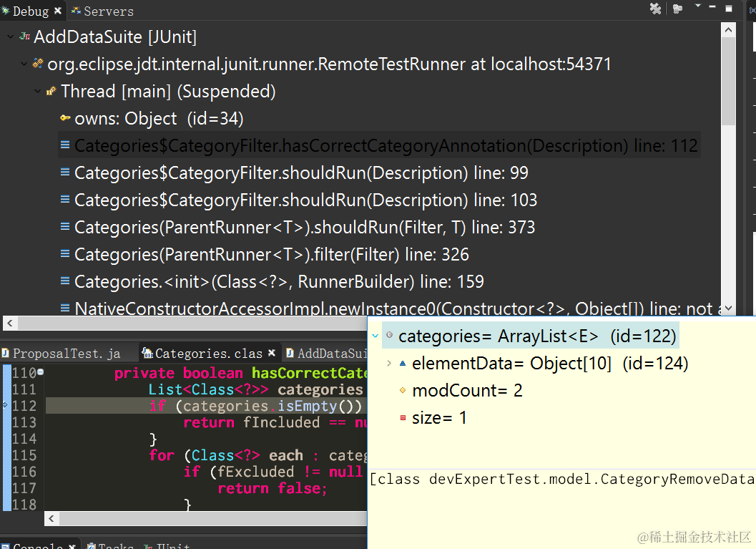Image resolution: width=756 pixels, height=549 pixels.
Task: Click code line 113 return fIncluded
Action: point(275,422)
